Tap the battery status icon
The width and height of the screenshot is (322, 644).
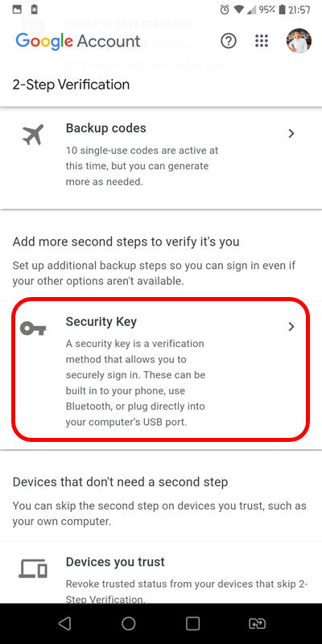(283, 10)
